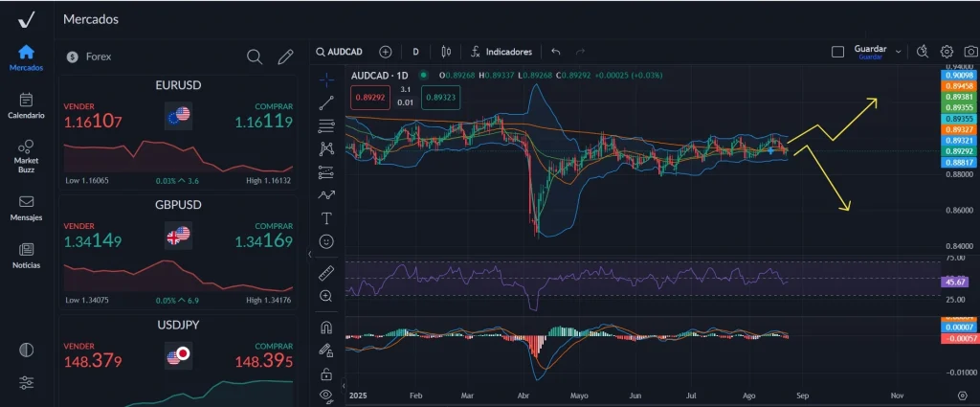The image size is (980, 407).
Task: Click the 0.90098 blue price label
Action: pos(959,75)
